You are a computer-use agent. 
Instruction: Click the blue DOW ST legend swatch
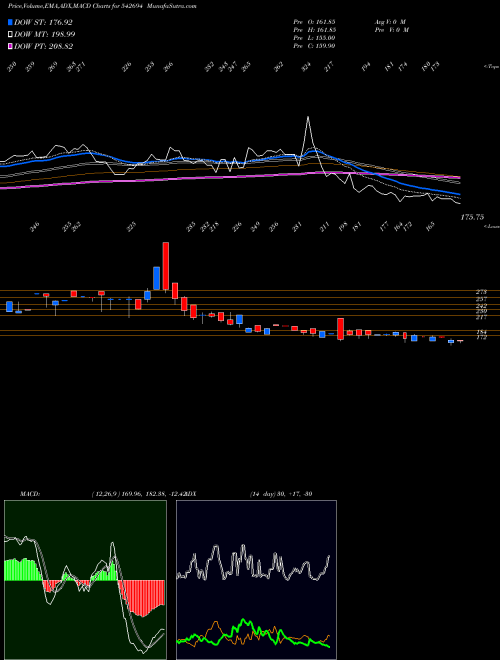(x=11, y=22)
